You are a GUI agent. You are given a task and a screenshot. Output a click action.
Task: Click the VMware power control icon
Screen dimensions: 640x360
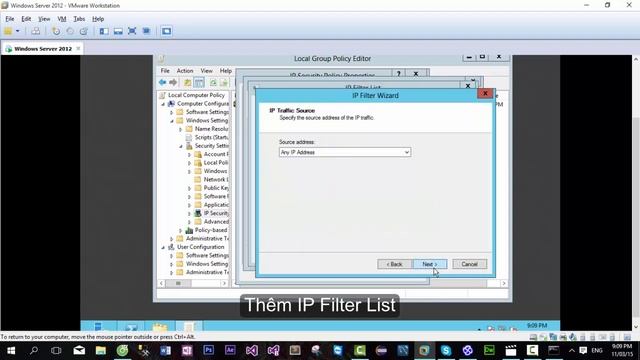(x=8, y=31)
